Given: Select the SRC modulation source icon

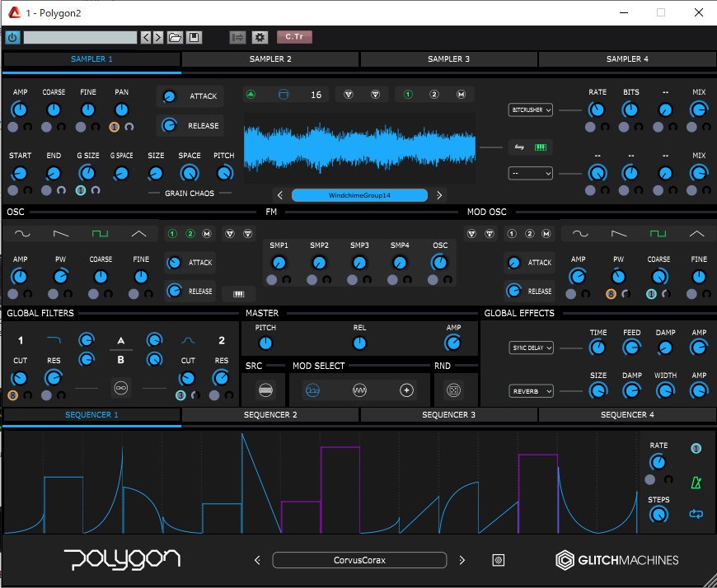Looking at the screenshot, I should (265, 390).
